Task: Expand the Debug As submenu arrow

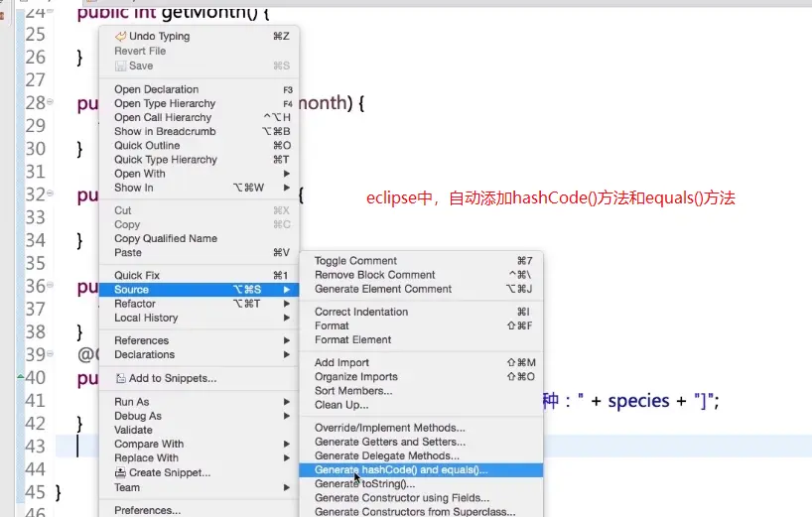Action: pyautogui.click(x=286, y=416)
